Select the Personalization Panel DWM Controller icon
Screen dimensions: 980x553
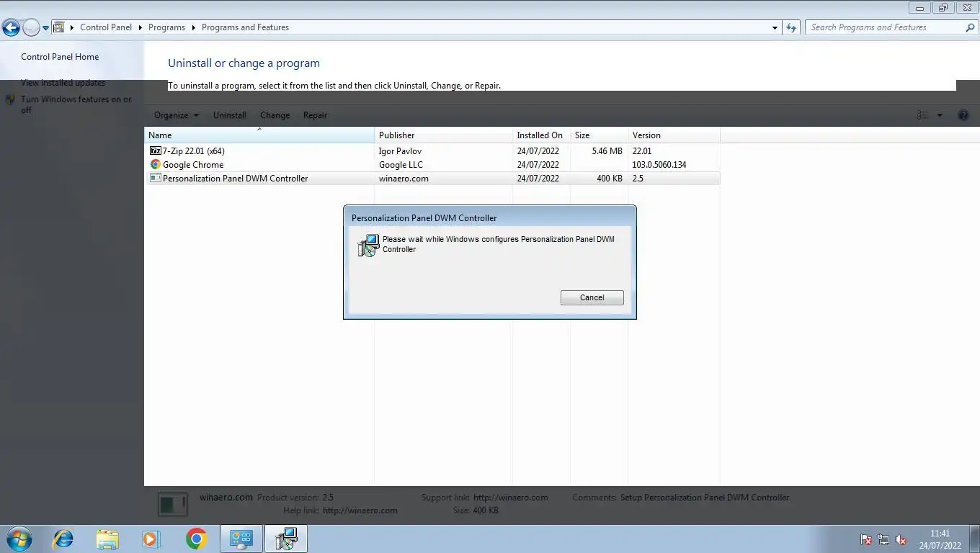point(155,178)
